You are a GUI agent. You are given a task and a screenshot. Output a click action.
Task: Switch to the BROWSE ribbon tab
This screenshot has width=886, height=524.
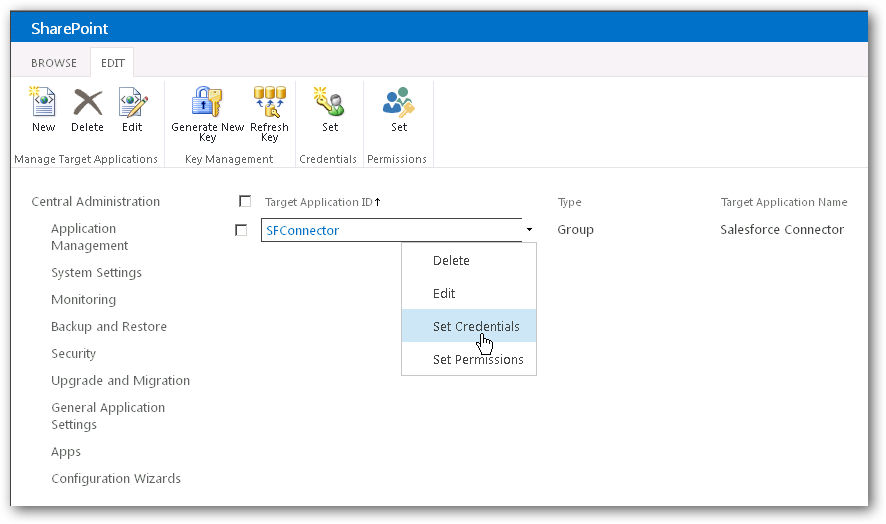(54, 63)
